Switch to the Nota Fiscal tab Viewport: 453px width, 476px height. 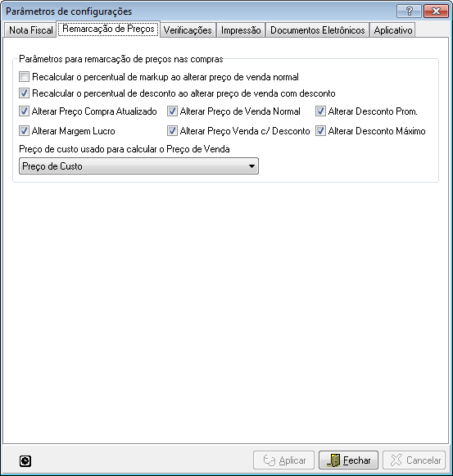pyautogui.click(x=30, y=30)
